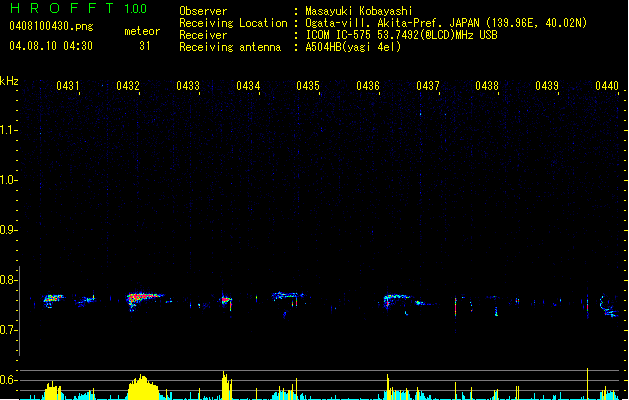The height and width of the screenshot is (400, 629).
Task: Click time marker 0433
Action: click(x=188, y=86)
